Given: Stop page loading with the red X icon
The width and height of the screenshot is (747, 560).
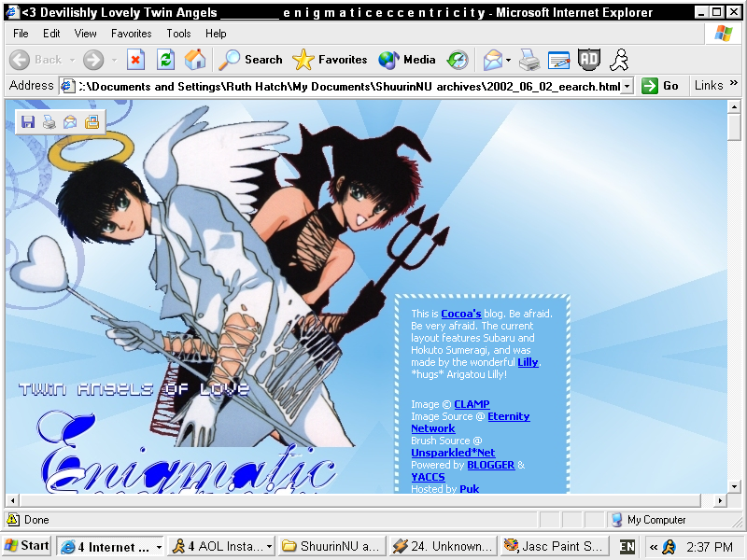Looking at the screenshot, I should click(135, 60).
